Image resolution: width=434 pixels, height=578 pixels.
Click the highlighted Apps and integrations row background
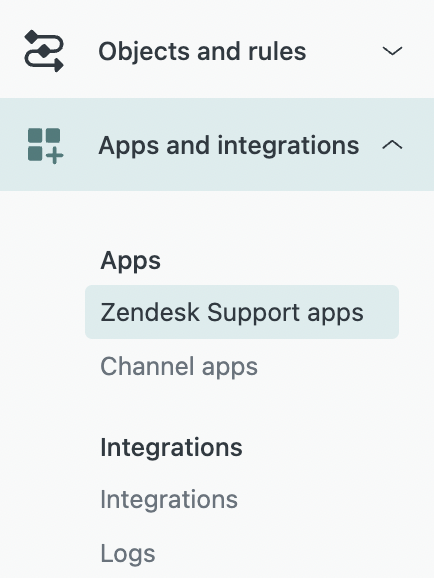[217, 144]
